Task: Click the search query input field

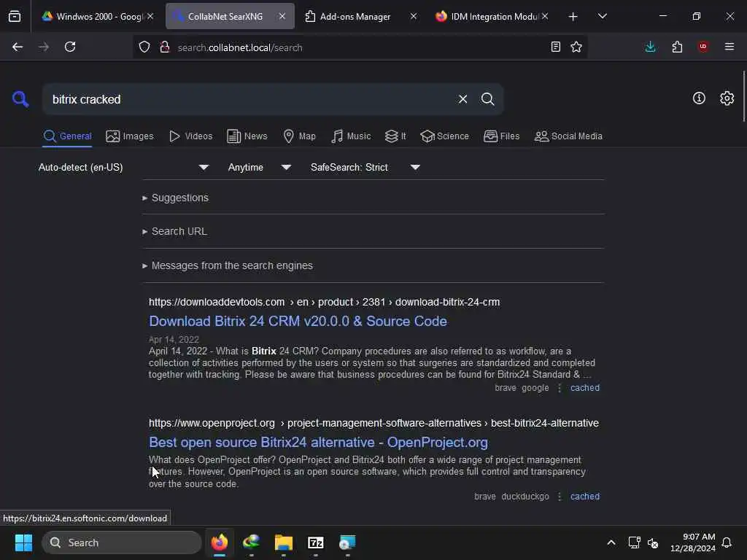Action: [x=248, y=99]
